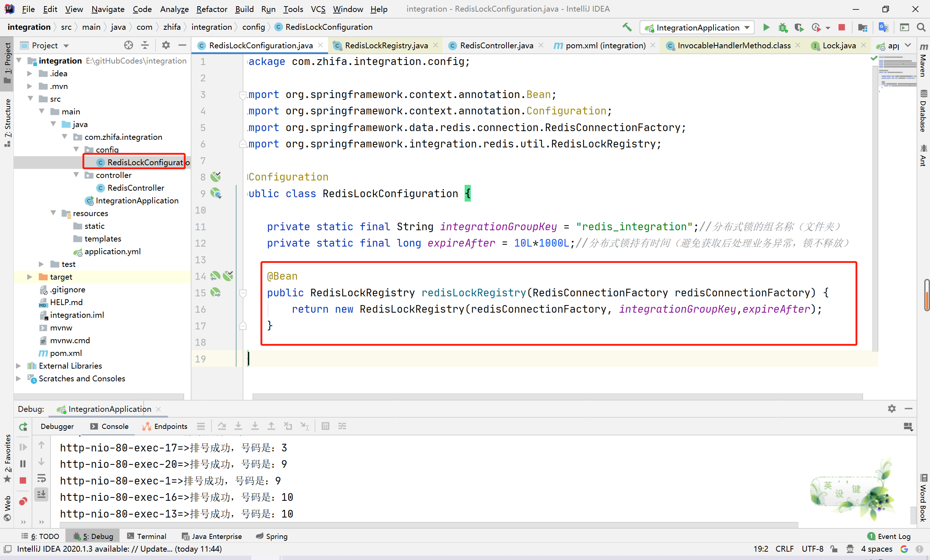
Task: Click the Debug bug icon in toolbar
Action: pos(783,27)
